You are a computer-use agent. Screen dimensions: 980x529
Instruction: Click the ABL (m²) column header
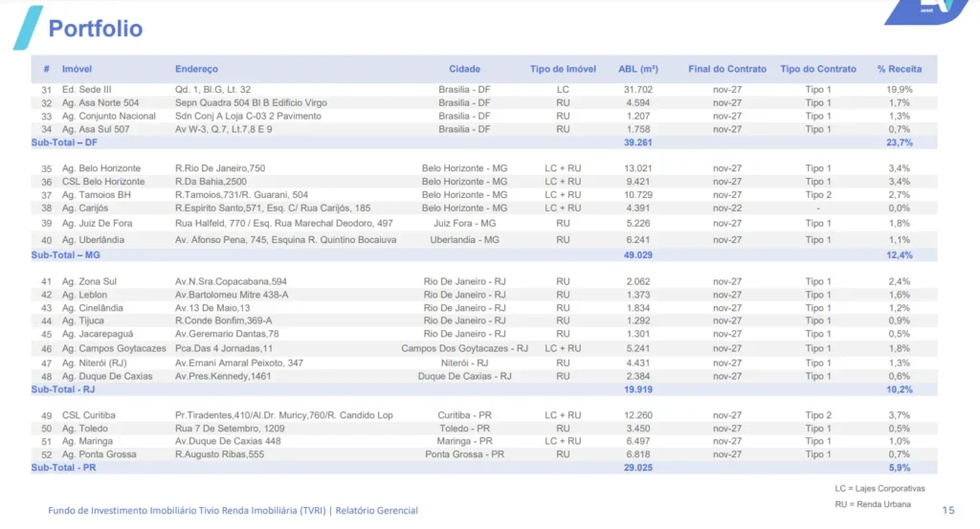637,69
